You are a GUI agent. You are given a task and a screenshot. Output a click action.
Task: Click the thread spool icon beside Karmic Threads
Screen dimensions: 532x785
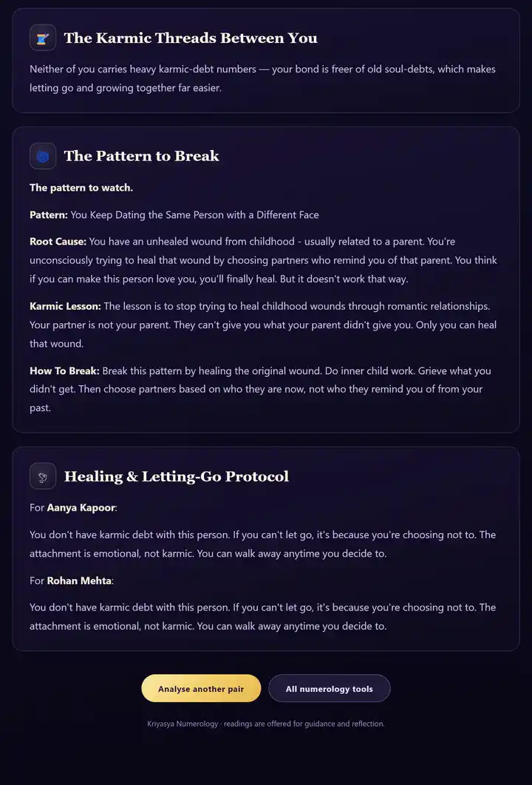[43, 38]
